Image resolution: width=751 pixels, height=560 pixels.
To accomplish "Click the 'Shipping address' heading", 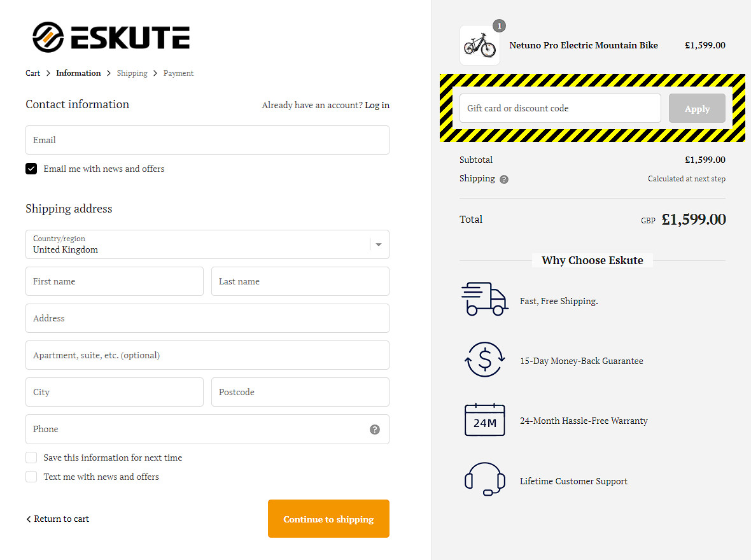I will [69, 209].
